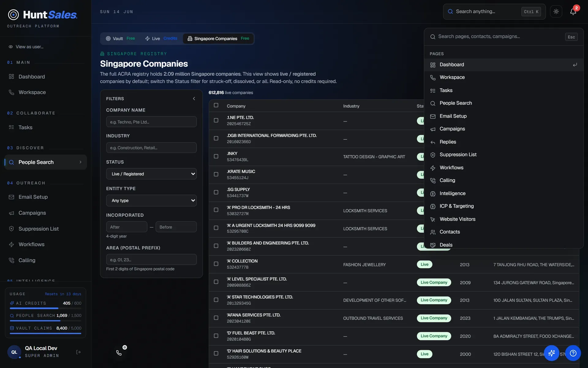Focus the Area postal prefix input
The image size is (588, 368).
tap(151, 259)
